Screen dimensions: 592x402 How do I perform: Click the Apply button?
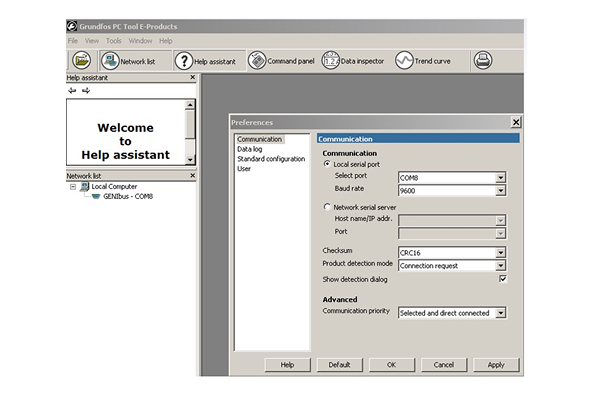pos(496,365)
